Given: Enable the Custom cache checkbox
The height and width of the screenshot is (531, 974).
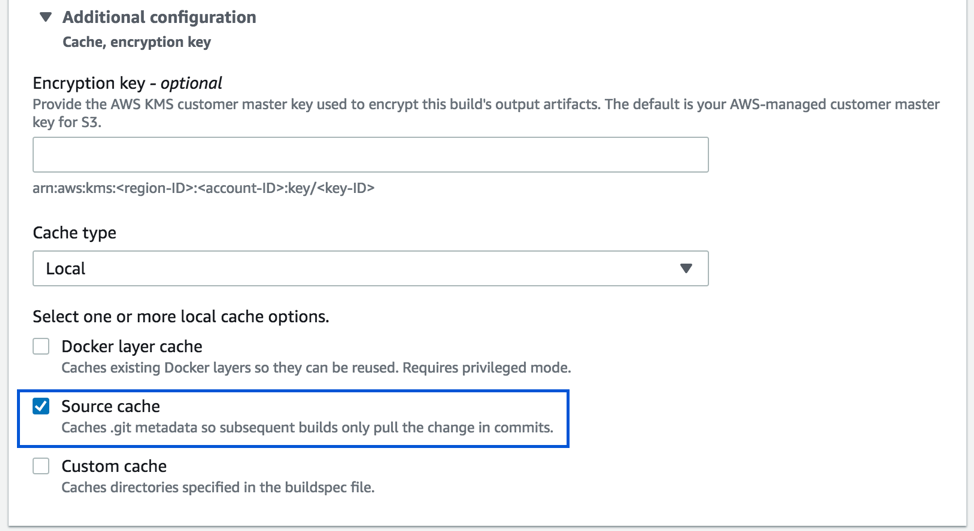Looking at the screenshot, I should tap(41, 466).
